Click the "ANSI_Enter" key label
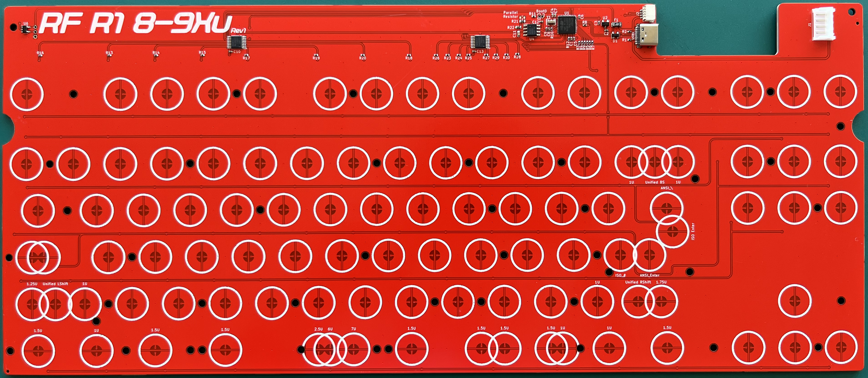 (649, 275)
